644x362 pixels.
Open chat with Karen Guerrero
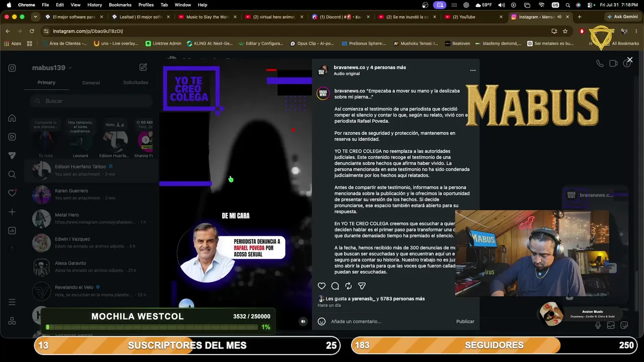coord(92,195)
